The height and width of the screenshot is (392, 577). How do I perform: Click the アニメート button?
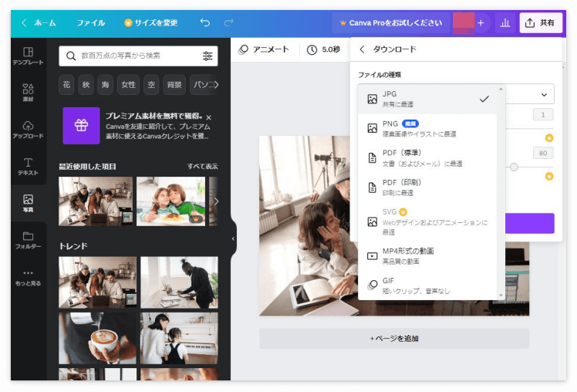[264, 49]
